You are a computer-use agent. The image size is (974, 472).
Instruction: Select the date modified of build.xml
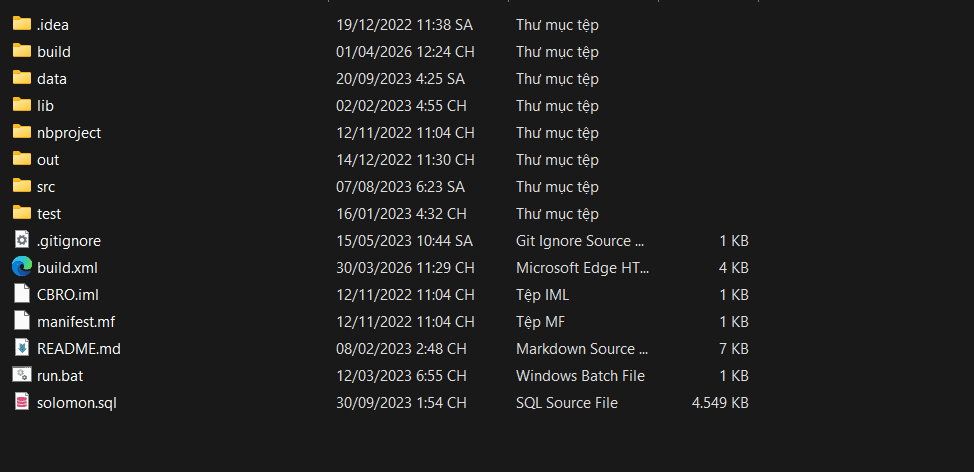405,268
